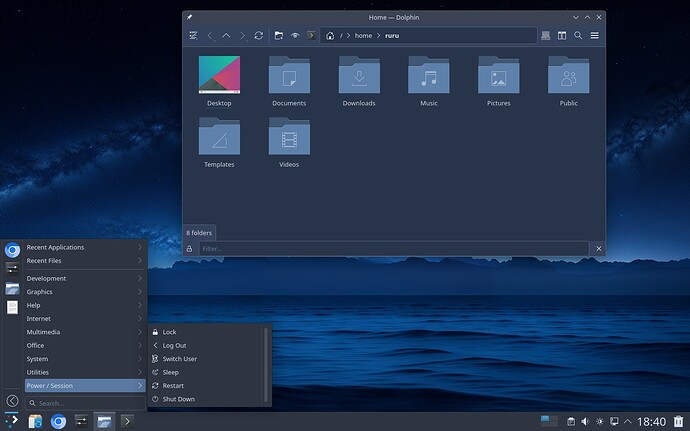Show hidden system tray icons arrow

point(628,421)
